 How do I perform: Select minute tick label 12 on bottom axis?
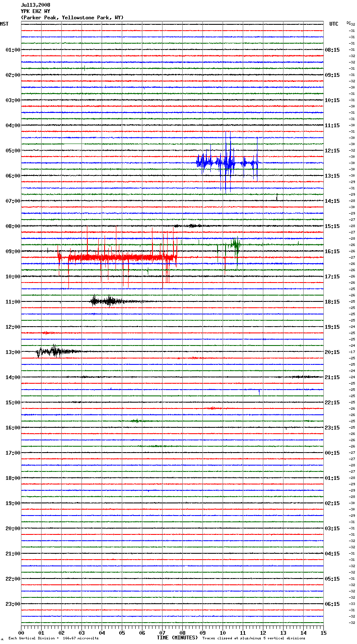pos(263,633)
